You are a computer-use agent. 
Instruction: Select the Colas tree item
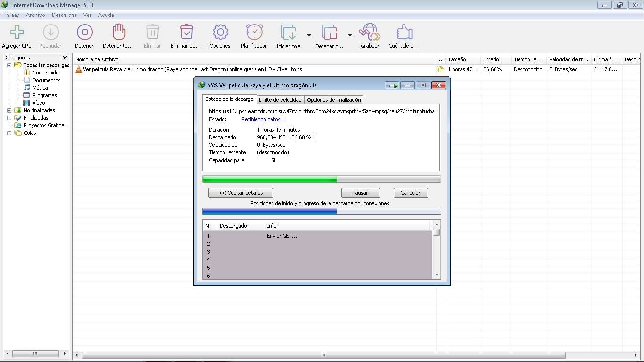coord(30,133)
